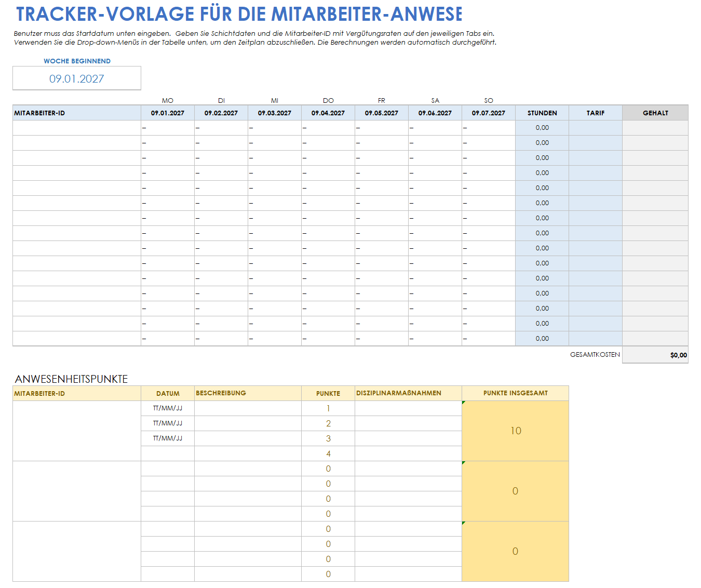
Task: Select the empty date cell in the 4-point row
Action: click(168, 453)
